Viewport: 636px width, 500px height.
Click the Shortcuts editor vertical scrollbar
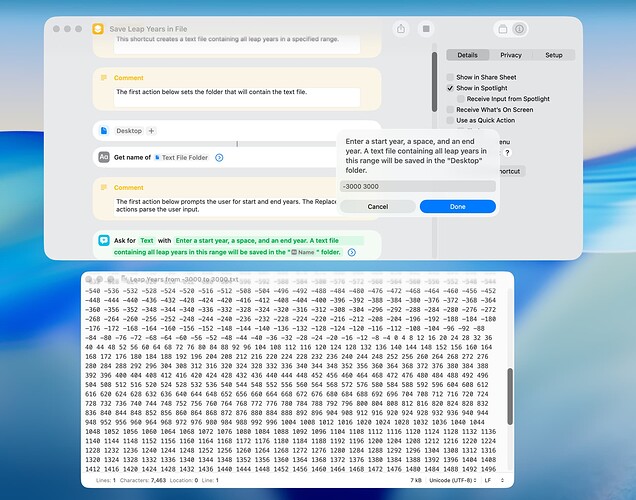[434, 82]
